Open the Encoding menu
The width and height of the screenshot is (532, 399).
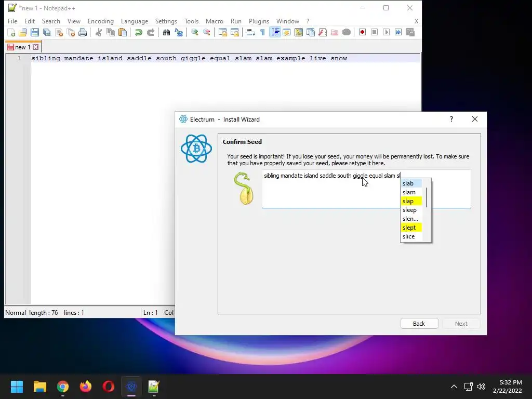point(101,21)
